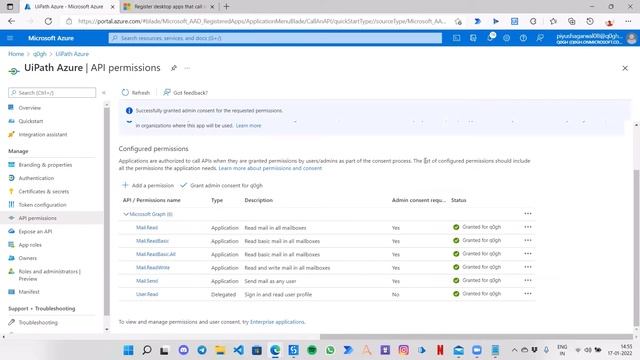Open Authentication settings

(36, 178)
